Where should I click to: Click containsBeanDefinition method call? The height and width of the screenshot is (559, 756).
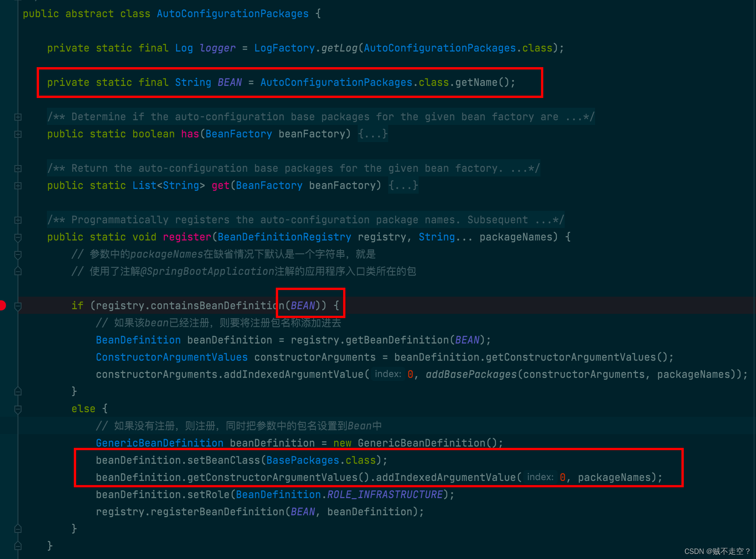pyautogui.click(x=218, y=306)
